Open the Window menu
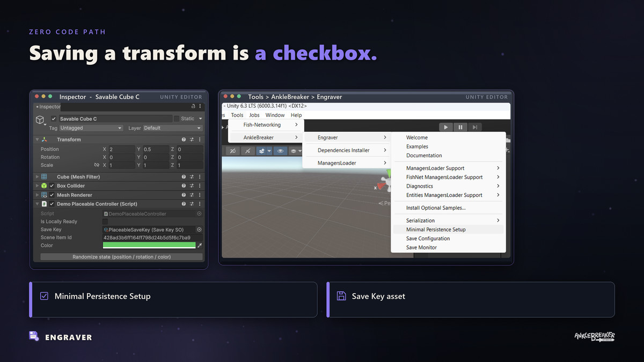The width and height of the screenshot is (644, 362). (275, 115)
